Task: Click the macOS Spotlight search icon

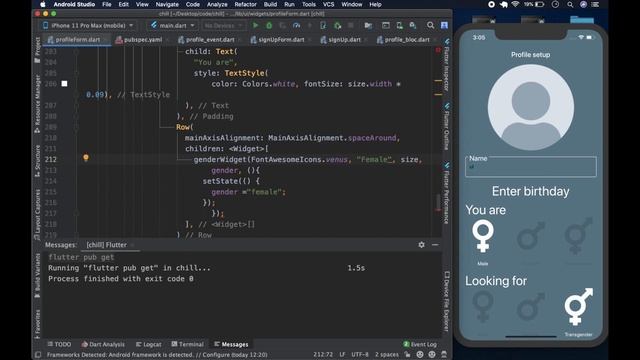Action: point(570,4)
